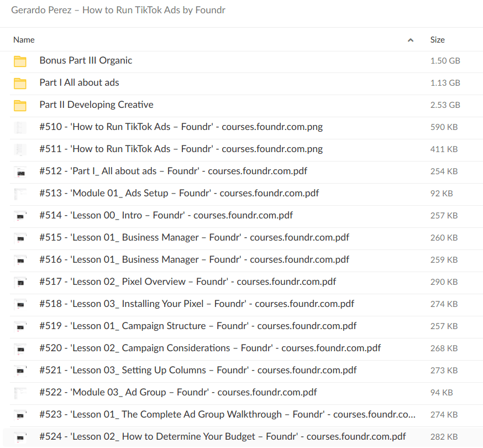Click the PDF icon for file #520
This screenshot has width=483, height=448.
click(20, 348)
